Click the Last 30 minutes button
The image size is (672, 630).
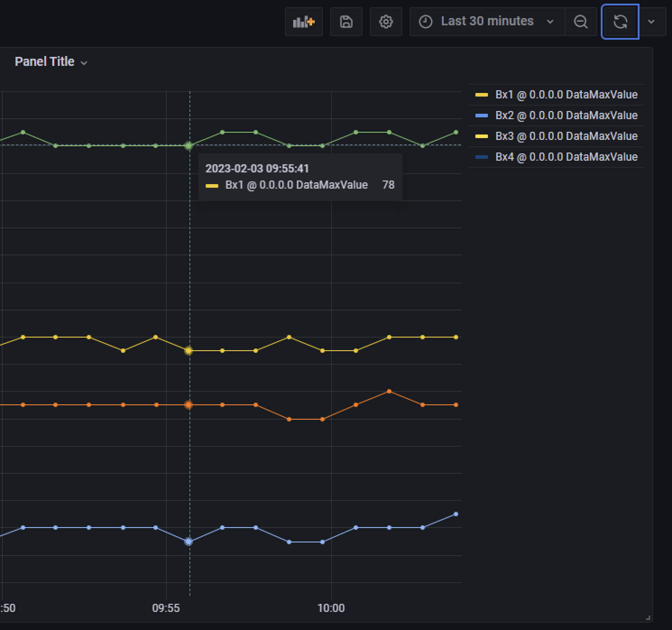pyautogui.click(x=487, y=21)
